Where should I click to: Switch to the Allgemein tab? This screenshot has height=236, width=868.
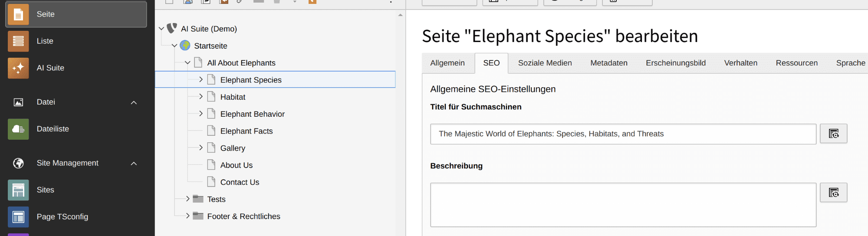pos(447,63)
